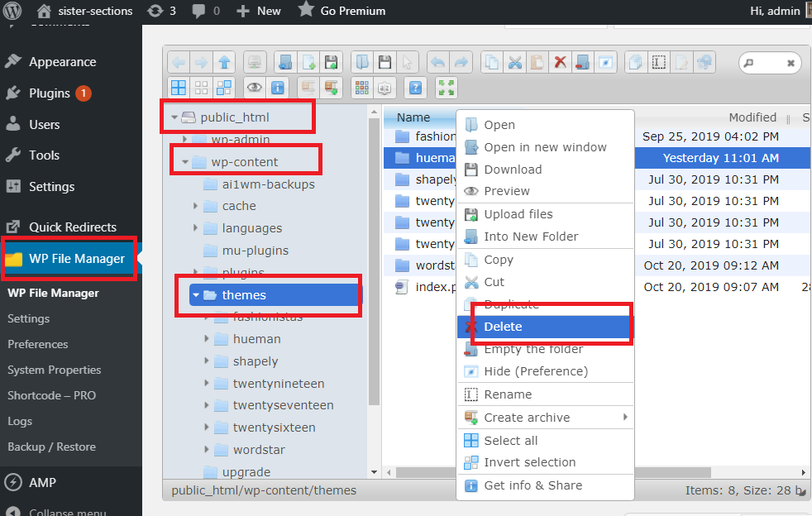Screen dimensions: 812x516
Task: Click the horizontal scrollbar in file list
Action: [x=553, y=472]
